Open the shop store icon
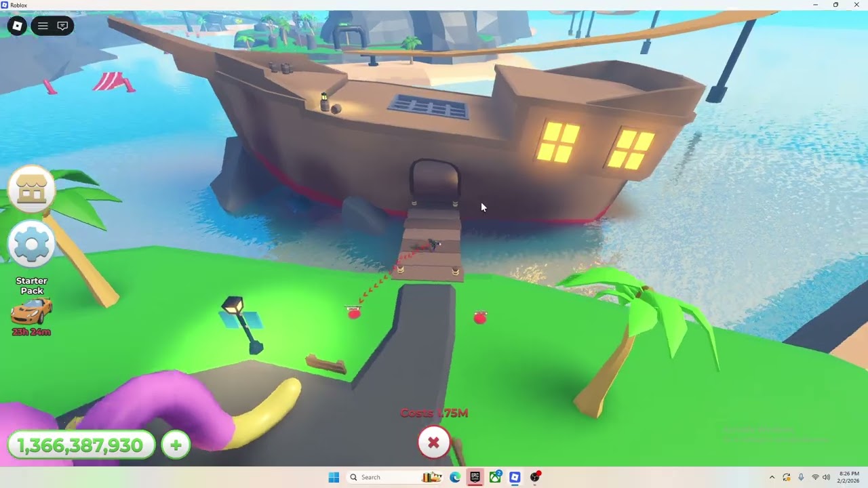 point(31,190)
